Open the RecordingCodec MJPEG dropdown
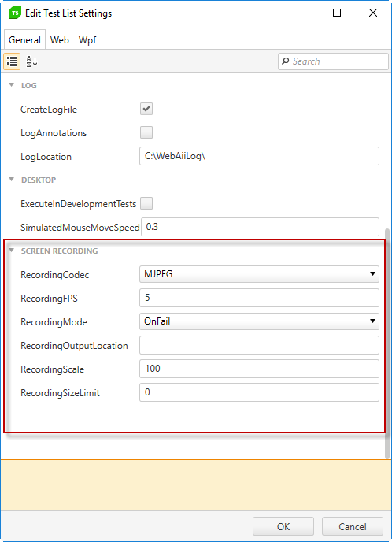Screen dimensions: 392x542 coord(259,274)
